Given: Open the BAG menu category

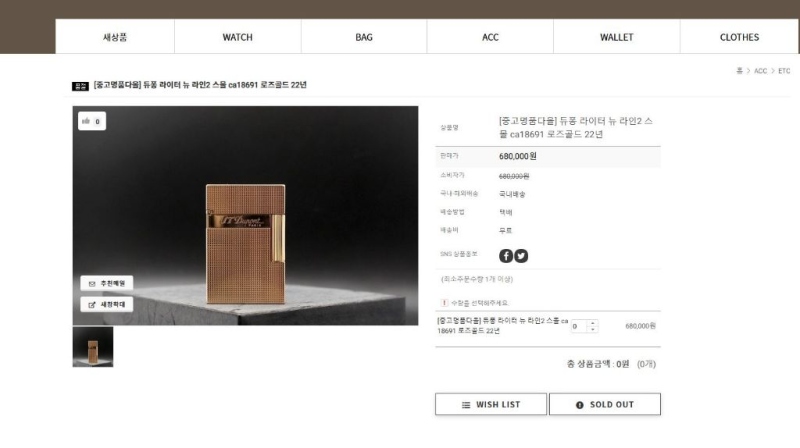Looking at the screenshot, I should point(364,37).
